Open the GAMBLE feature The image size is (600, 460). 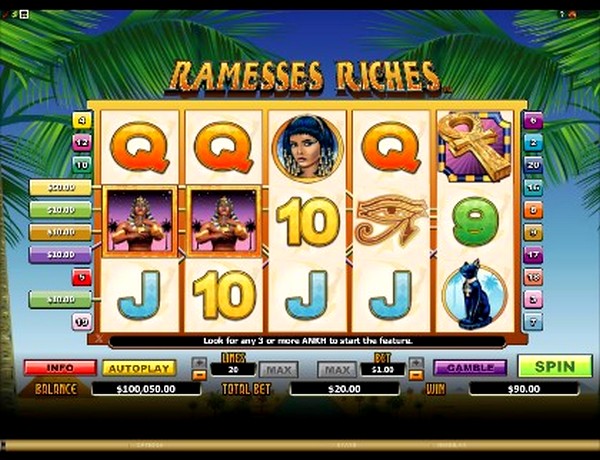point(470,368)
